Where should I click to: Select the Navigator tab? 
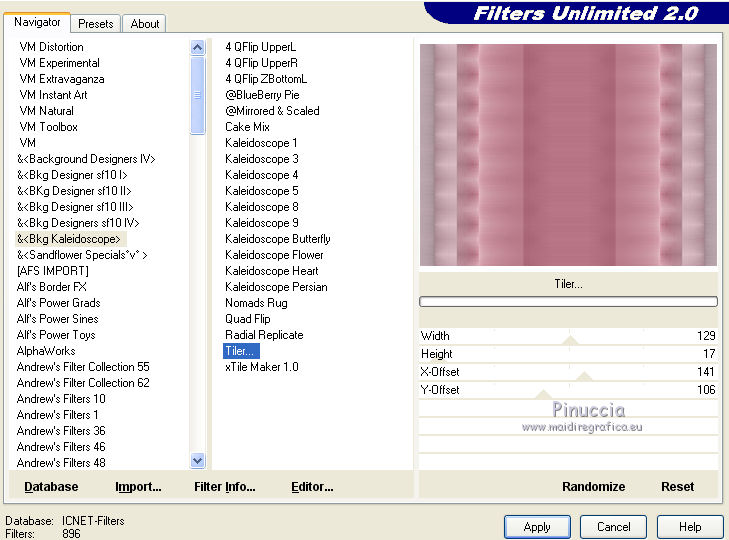click(x=37, y=22)
